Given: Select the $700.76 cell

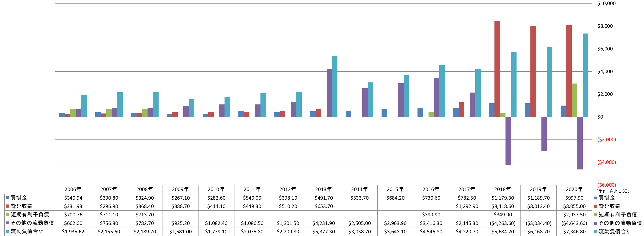Looking at the screenshot, I should tap(73, 215).
